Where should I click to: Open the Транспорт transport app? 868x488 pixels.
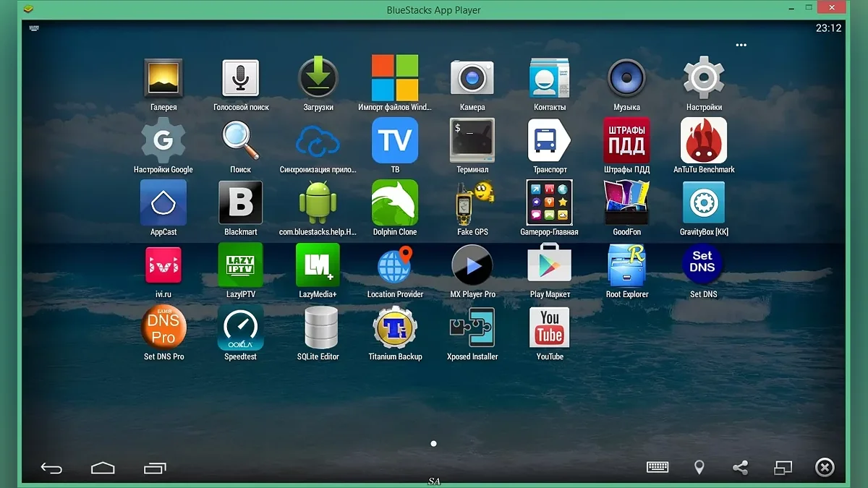[x=550, y=140]
